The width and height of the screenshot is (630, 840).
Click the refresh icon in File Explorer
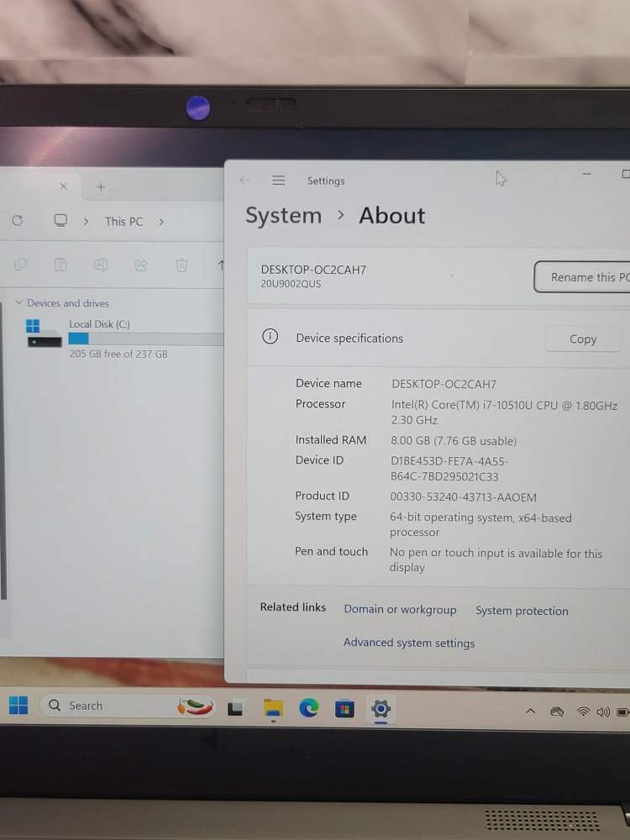point(18,221)
